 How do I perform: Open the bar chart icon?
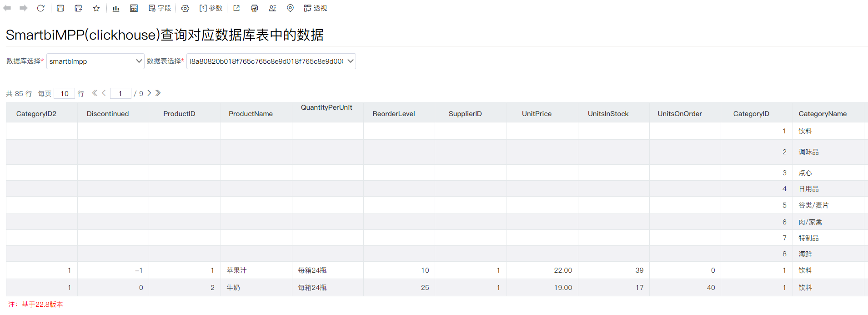click(x=116, y=8)
